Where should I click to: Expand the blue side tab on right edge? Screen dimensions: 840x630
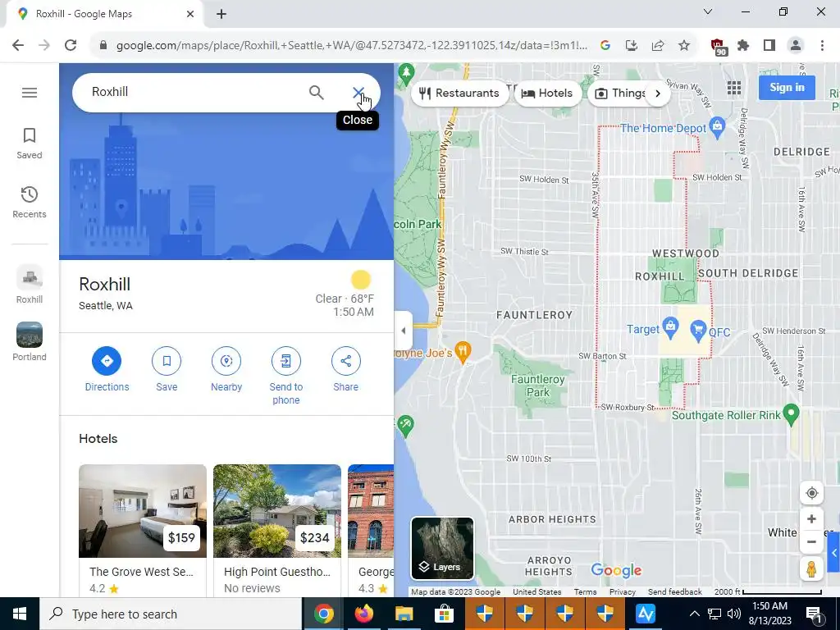[x=834, y=553]
